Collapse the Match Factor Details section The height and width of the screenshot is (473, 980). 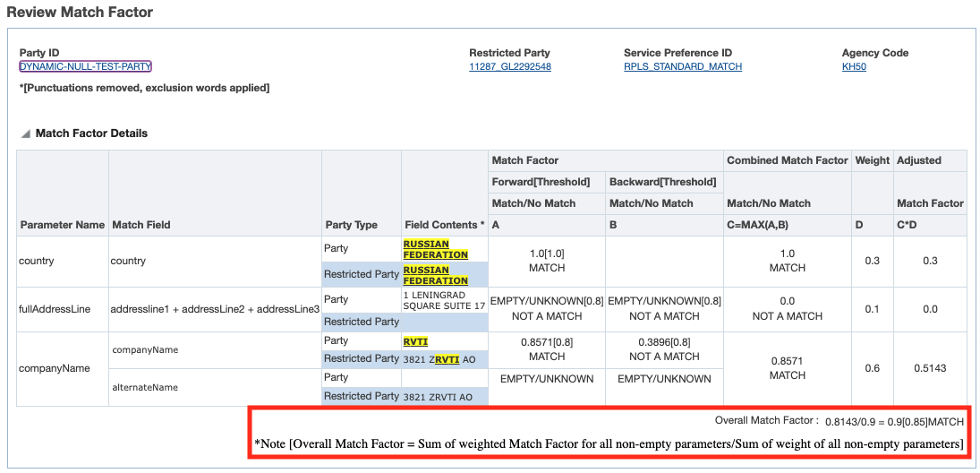(25, 133)
